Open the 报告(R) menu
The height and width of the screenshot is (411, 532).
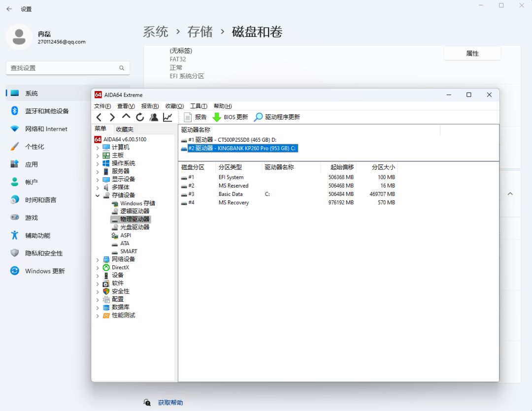[x=150, y=106]
